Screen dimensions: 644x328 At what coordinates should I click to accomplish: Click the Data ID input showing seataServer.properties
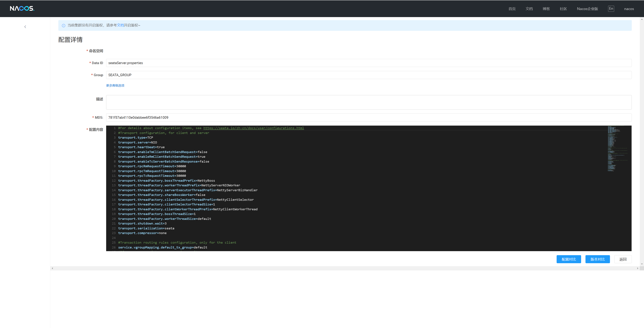(250, 63)
